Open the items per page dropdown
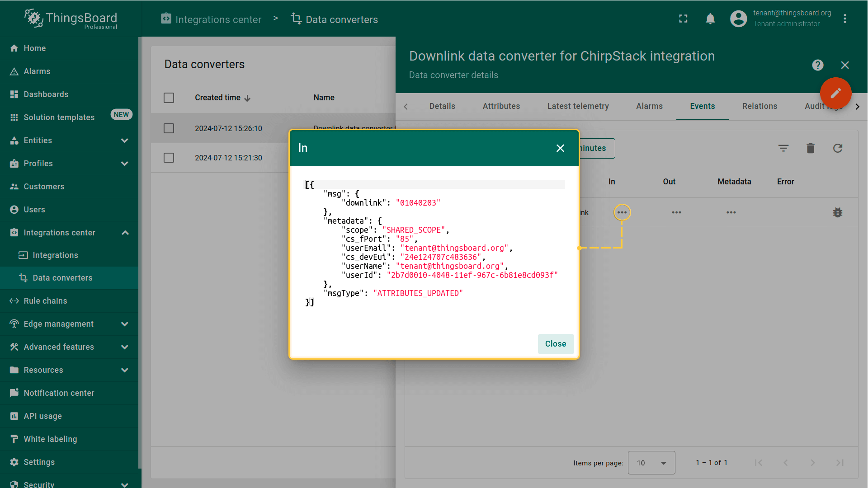Screen dimensions: 868x488 (x=651, y=463)
